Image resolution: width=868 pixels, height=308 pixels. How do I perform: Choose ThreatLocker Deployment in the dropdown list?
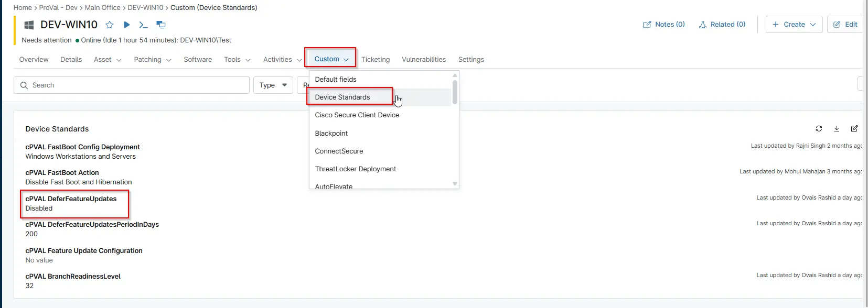(x=355, y=169)
